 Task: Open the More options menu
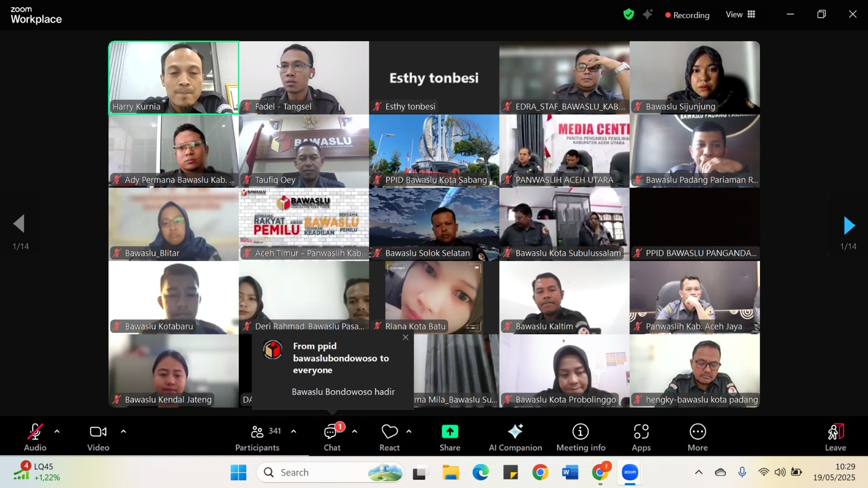tap(697, 437)
